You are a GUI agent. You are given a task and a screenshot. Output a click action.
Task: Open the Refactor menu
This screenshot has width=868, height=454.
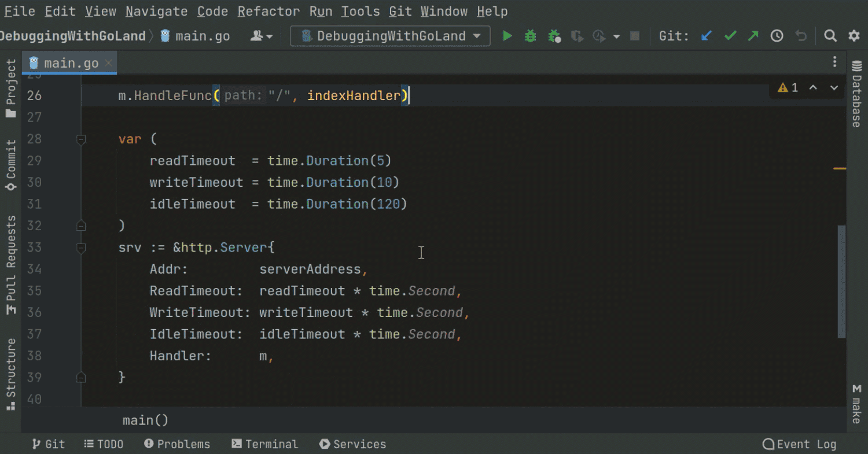pyautogui.click(x=269, y=12)
